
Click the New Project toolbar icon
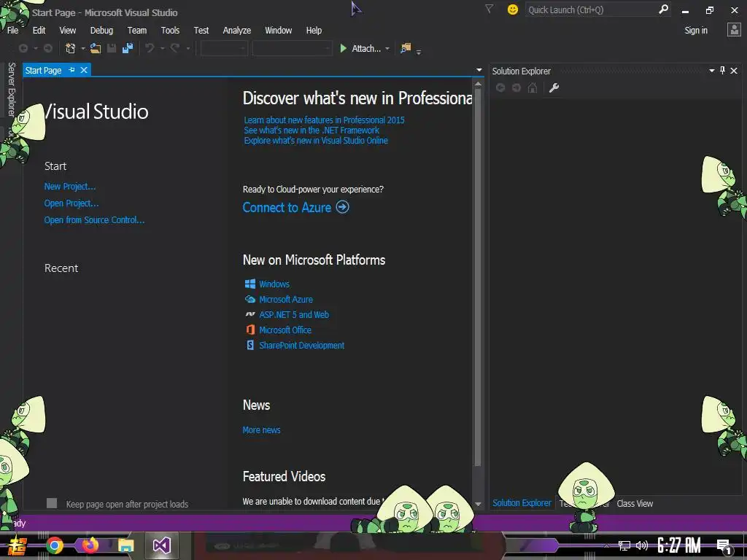pos(71,48)
